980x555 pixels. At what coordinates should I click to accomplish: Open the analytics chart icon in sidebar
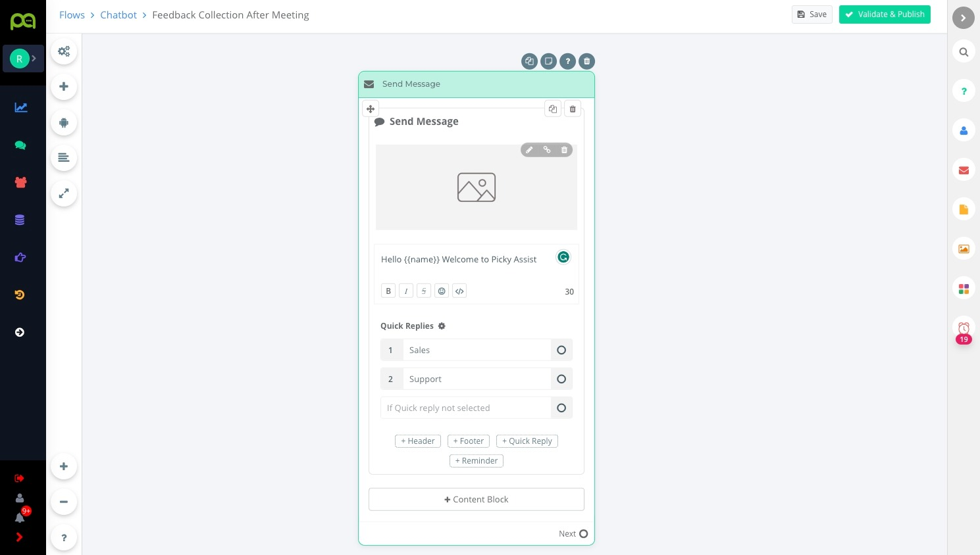(21, 107)
